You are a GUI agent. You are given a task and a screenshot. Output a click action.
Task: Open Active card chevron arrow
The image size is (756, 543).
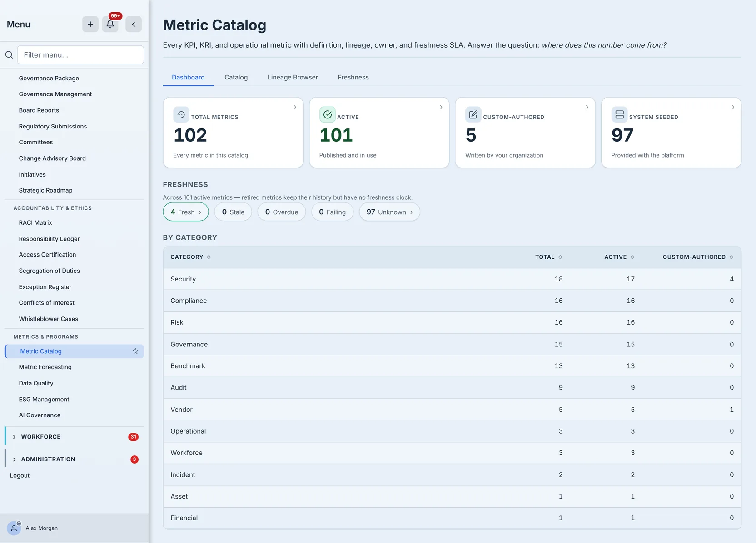441,107
